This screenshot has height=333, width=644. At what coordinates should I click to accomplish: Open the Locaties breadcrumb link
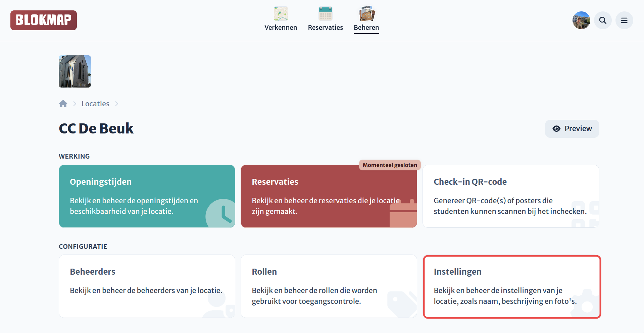coord(95,104)
